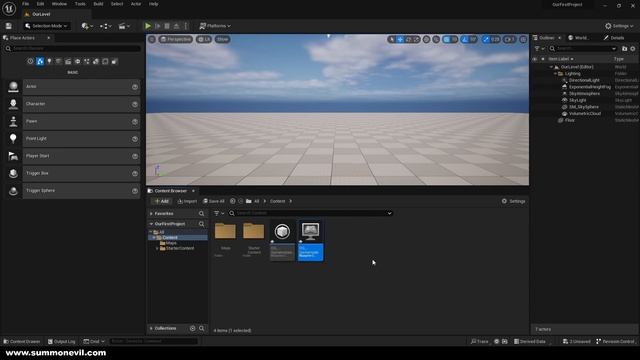640x360 pixels.
Task: Open the Window menu
Action: [59, 4]
